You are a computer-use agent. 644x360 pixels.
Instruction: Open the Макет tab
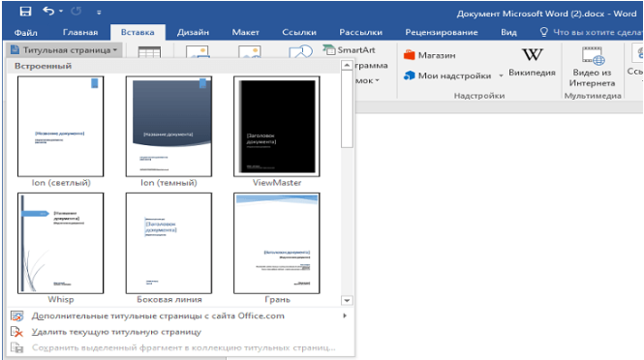pyautogui.click(x=245, y=32)
